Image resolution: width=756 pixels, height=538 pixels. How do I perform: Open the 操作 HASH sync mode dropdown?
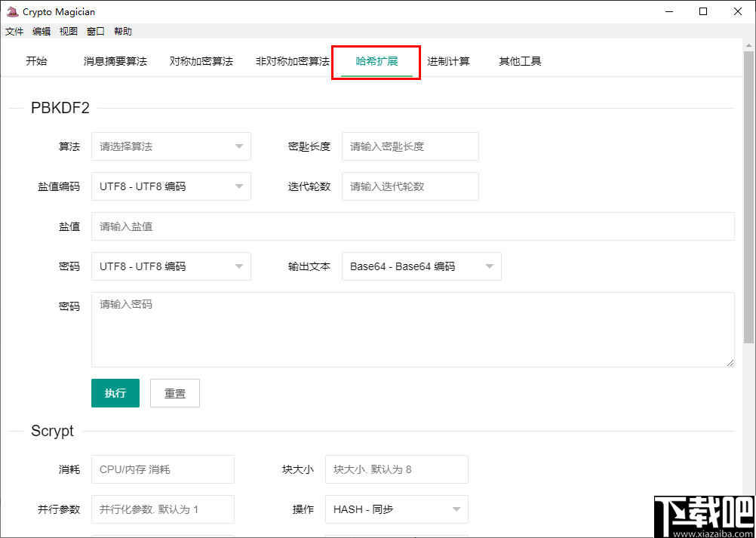pos(396,509)
